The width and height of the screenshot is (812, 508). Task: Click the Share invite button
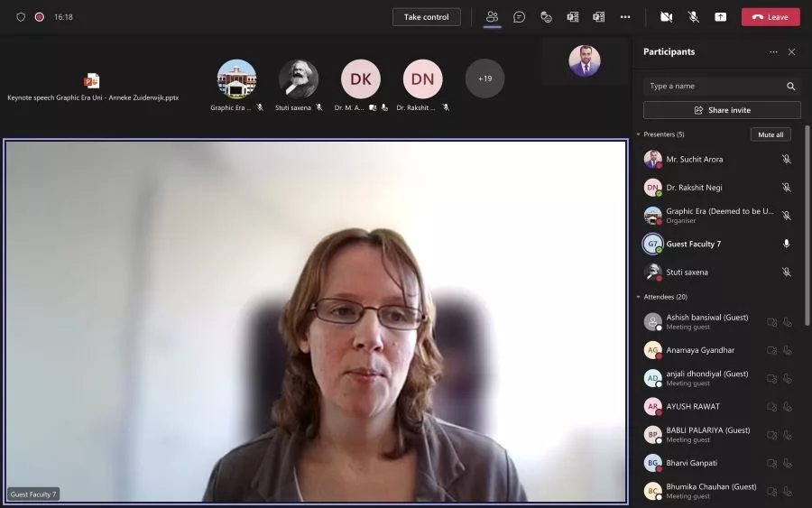[x=722, y=110]
